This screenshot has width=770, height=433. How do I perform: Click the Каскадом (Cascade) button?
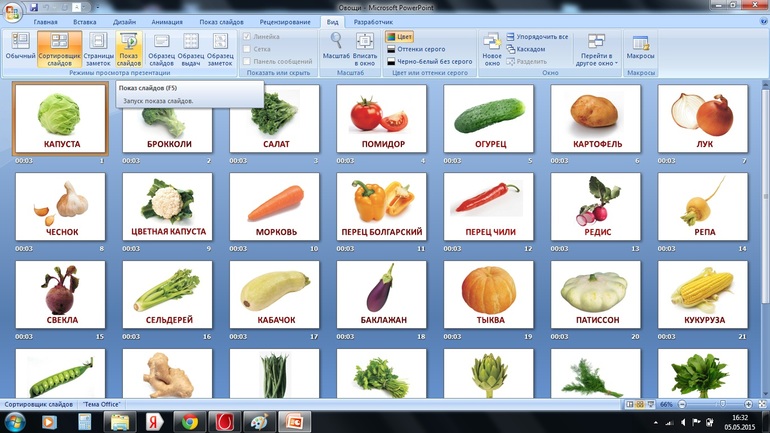(531, 49)
